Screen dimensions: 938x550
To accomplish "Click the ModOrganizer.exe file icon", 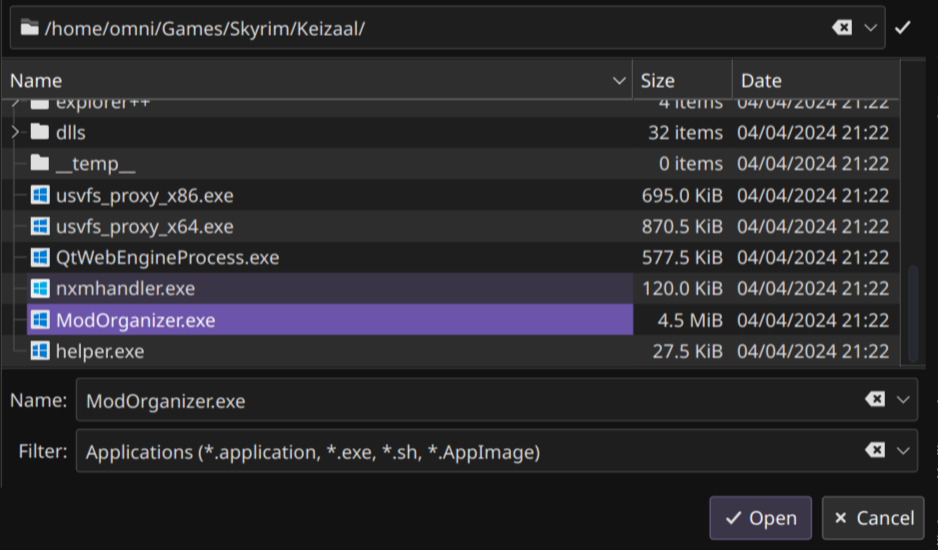I will pos(39,320).
